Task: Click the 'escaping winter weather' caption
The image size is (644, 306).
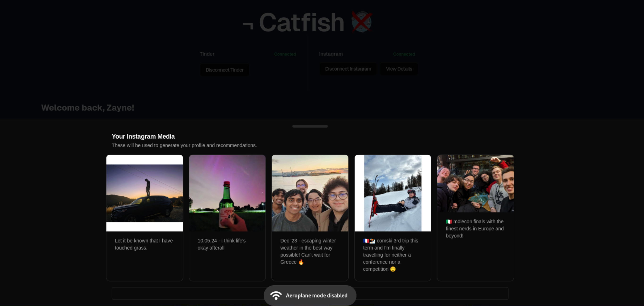Action: [x=308, y=251]
